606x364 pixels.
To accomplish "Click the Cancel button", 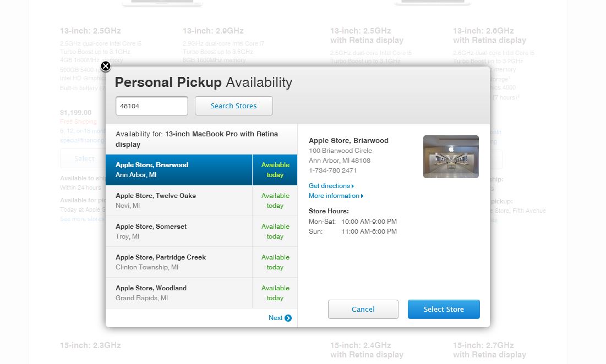I will [x=363, y=309].
